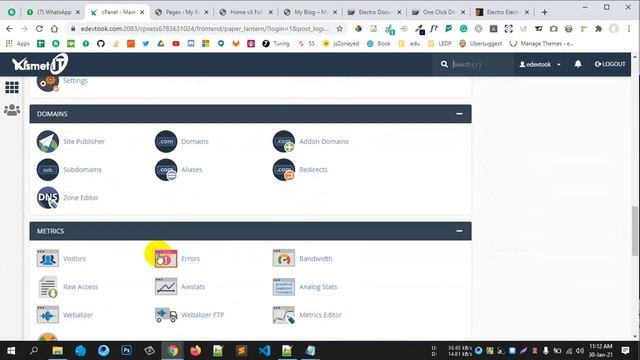Open the Zone Editor link
This screenshot has height=360, width=640.
81,198
